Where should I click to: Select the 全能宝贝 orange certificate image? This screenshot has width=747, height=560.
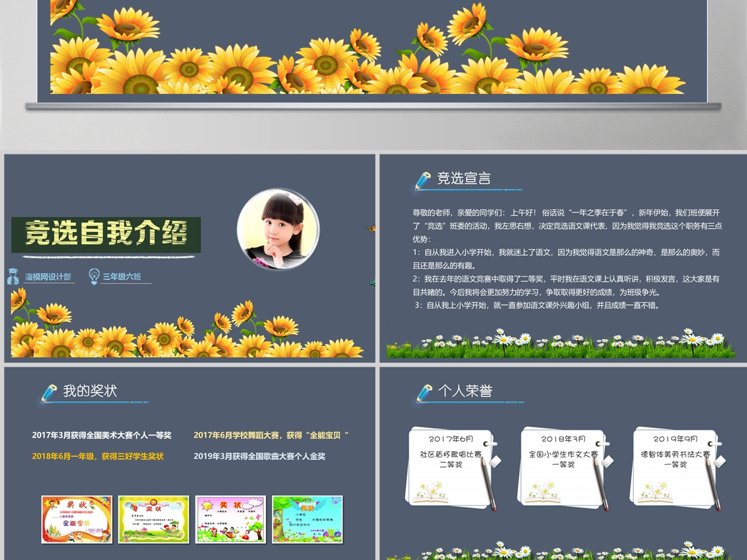click(x=77, y=519)
